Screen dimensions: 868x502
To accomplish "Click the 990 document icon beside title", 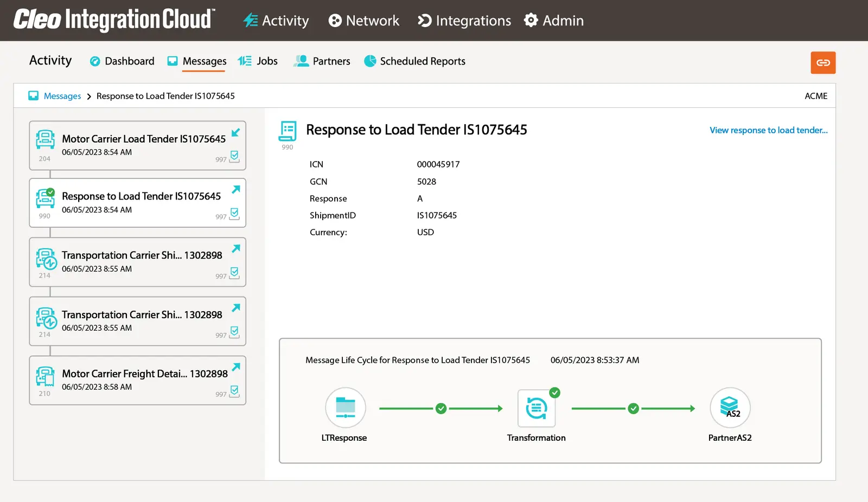I will point(288,132).
